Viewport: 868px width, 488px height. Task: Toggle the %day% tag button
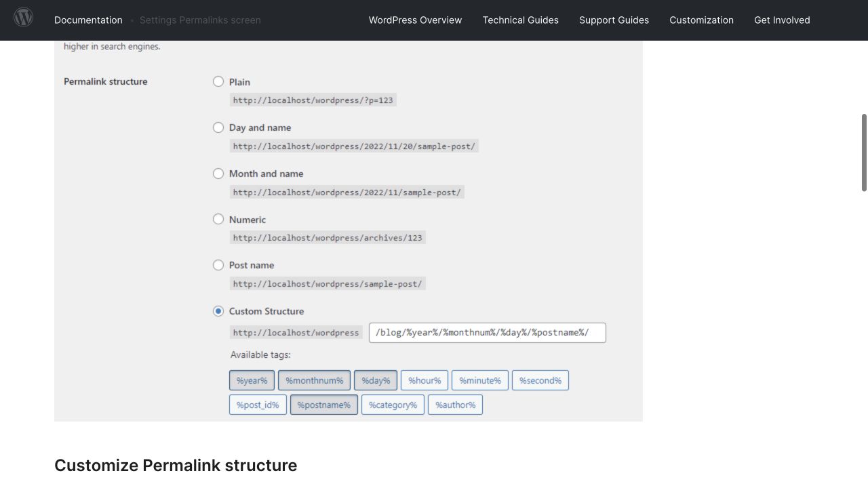click(x=376, y=380)
